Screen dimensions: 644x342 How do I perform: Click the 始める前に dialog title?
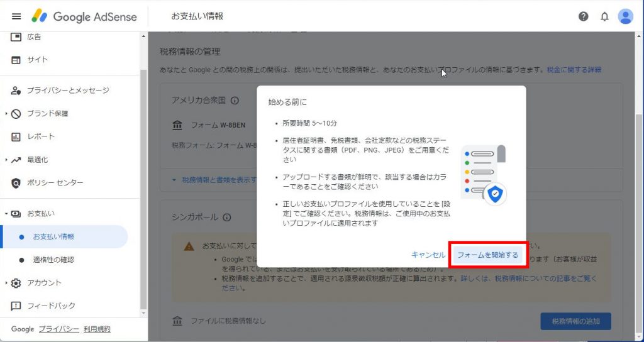coord(287,102)
